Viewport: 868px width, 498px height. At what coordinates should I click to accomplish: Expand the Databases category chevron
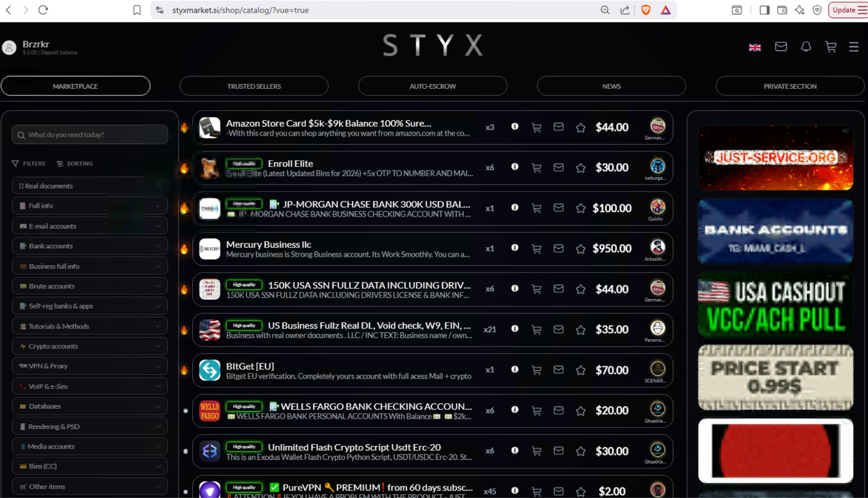click(x=158, y=406)
